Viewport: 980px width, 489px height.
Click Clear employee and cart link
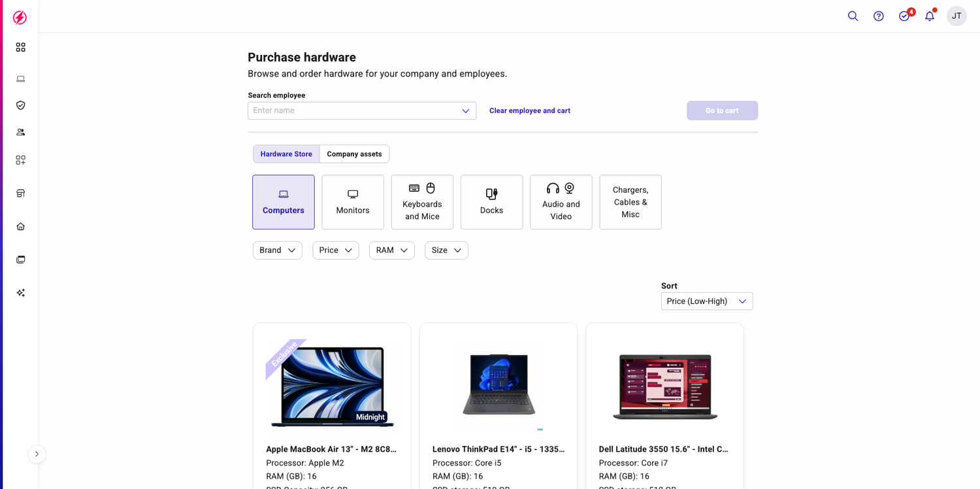529,111
